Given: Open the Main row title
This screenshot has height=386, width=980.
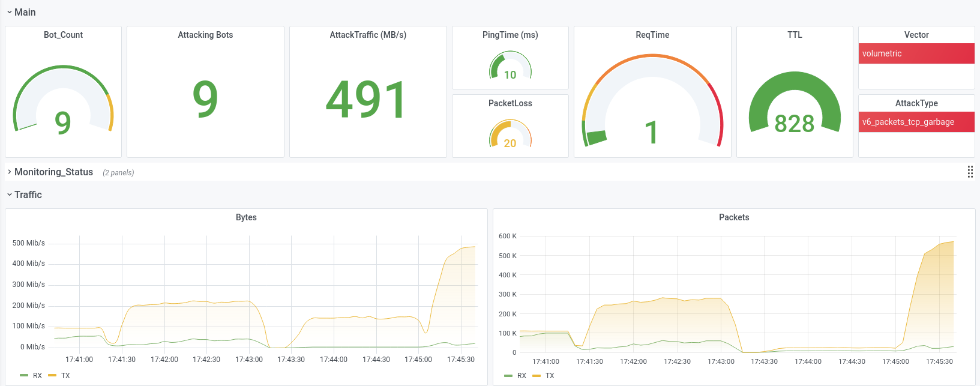Looking at the screenshot, I should [25, 12].
